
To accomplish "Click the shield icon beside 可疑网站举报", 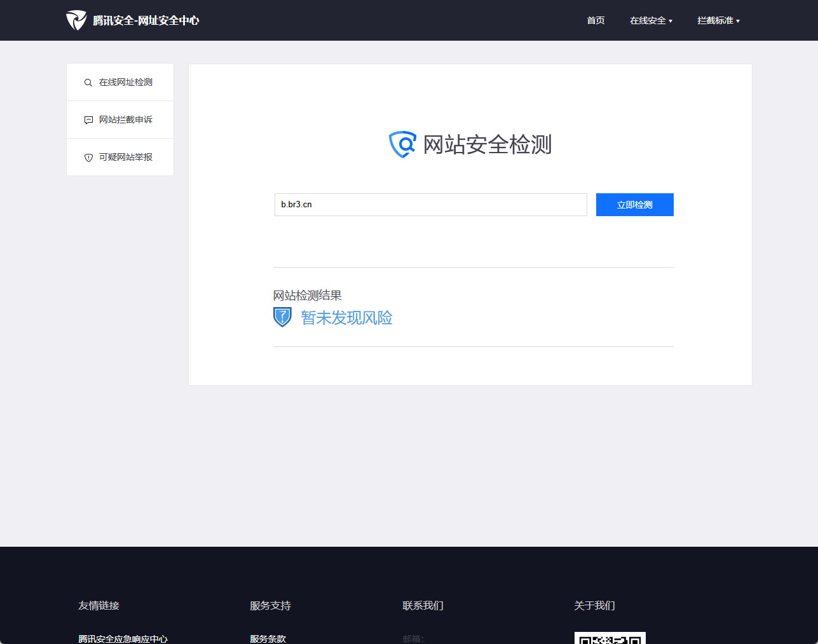I will click(x=88, y=158).
